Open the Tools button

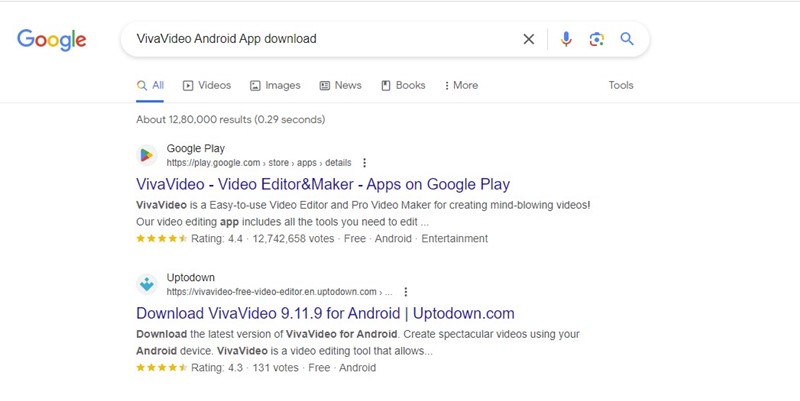tap(621, 85)
